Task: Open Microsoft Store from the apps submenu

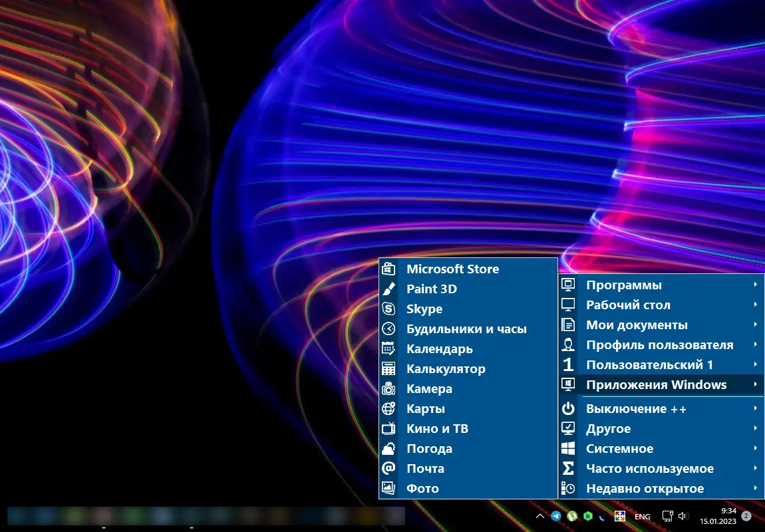Action: click(452, 269)
